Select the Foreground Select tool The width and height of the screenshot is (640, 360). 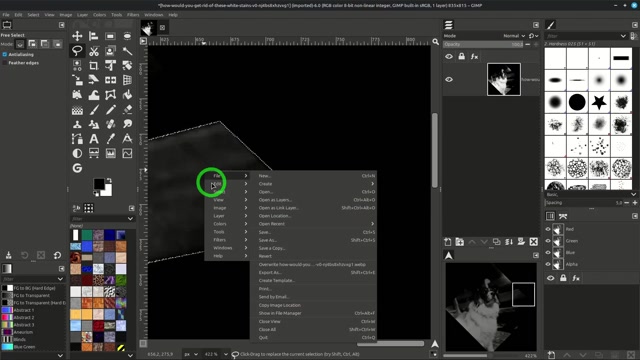[110, 51]
